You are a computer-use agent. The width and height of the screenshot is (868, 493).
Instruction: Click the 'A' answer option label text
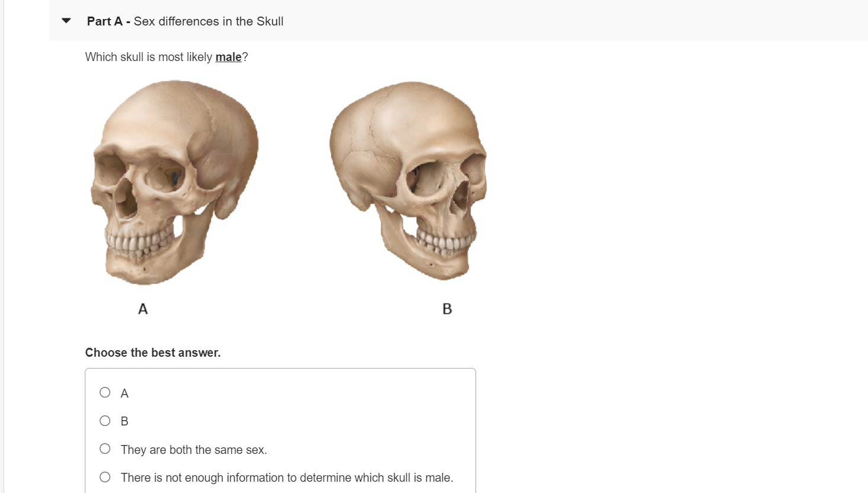click(125, 393)
